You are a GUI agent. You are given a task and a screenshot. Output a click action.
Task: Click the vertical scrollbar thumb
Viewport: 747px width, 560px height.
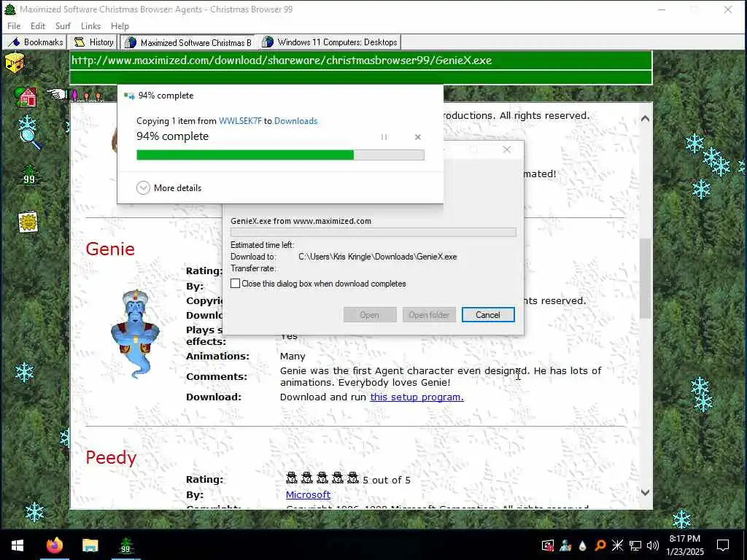click(x=645, y=278)
